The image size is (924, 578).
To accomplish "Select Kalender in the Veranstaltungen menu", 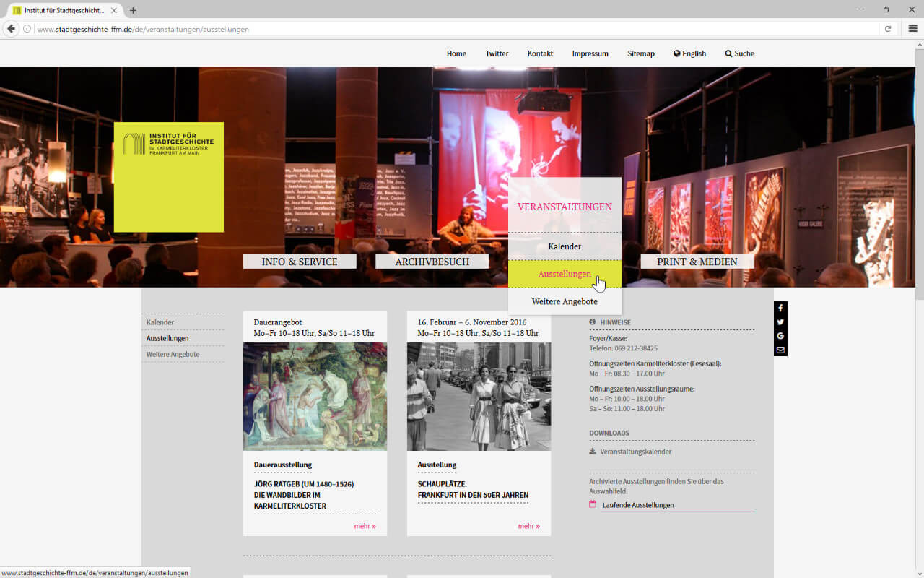I will (x=565, y=246).
